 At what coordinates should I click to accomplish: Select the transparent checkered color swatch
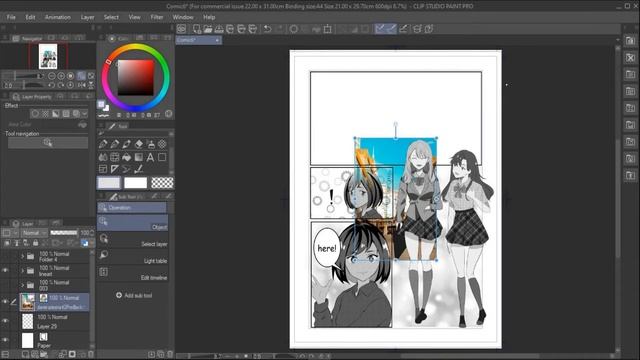coord(162,183)
